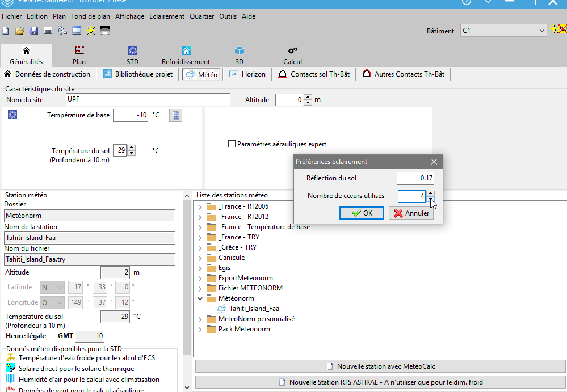Select the ExportMeteonorm folder row
Viewport: 567px width, 392px height.
pos(246,278)
